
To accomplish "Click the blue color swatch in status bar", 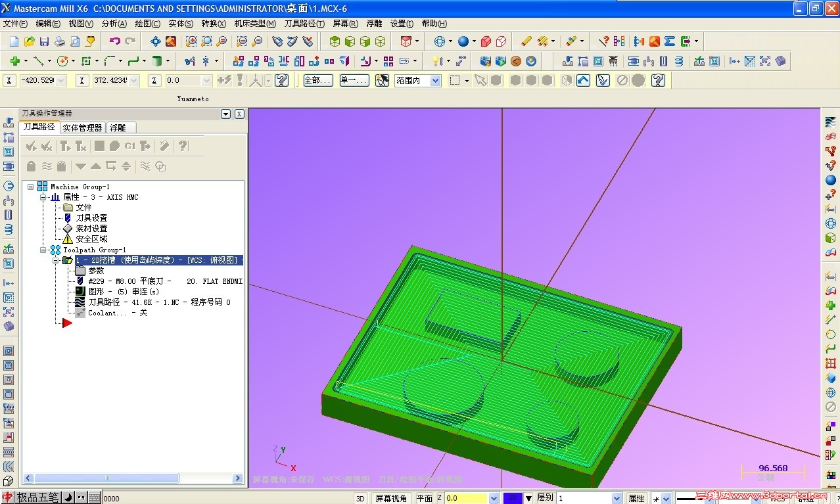I will [513, 498].
